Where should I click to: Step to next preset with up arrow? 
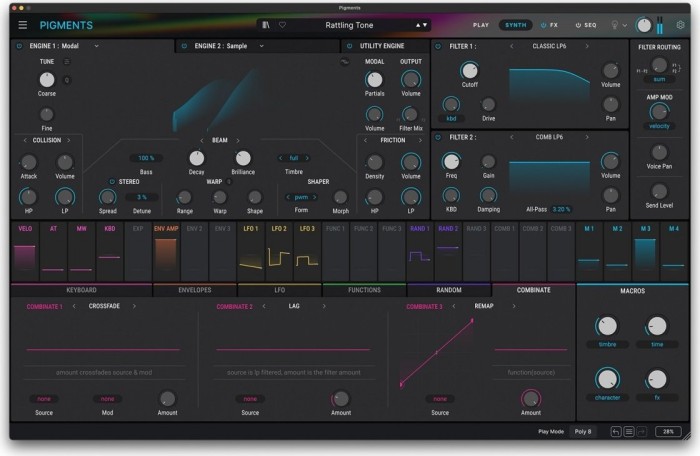pos(418,25)
